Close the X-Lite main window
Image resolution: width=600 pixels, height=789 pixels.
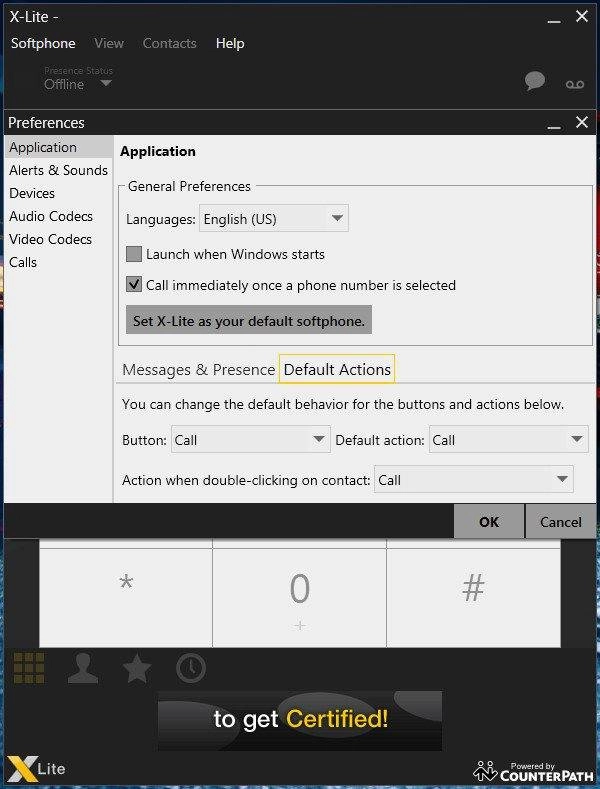(x=582, y=16)
